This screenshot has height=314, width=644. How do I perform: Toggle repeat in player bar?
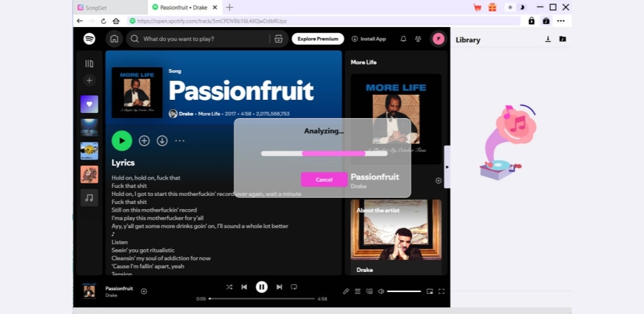tap(294, 287)
